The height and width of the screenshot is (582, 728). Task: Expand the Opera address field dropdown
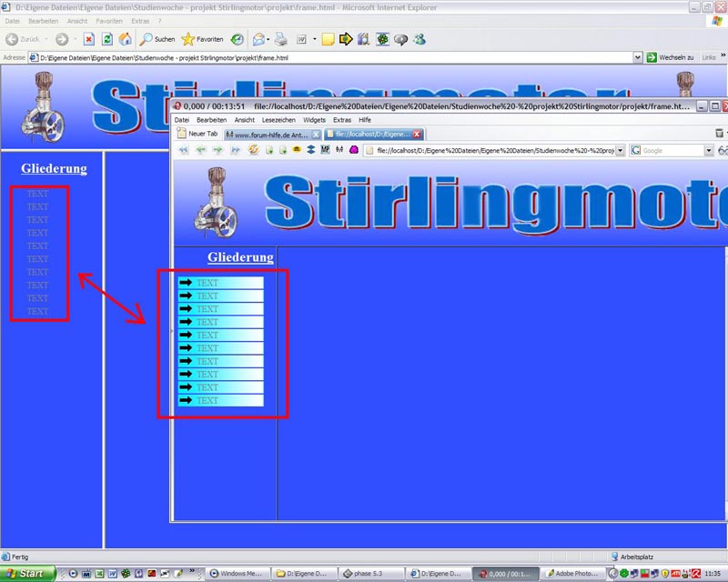coord(620,150)
